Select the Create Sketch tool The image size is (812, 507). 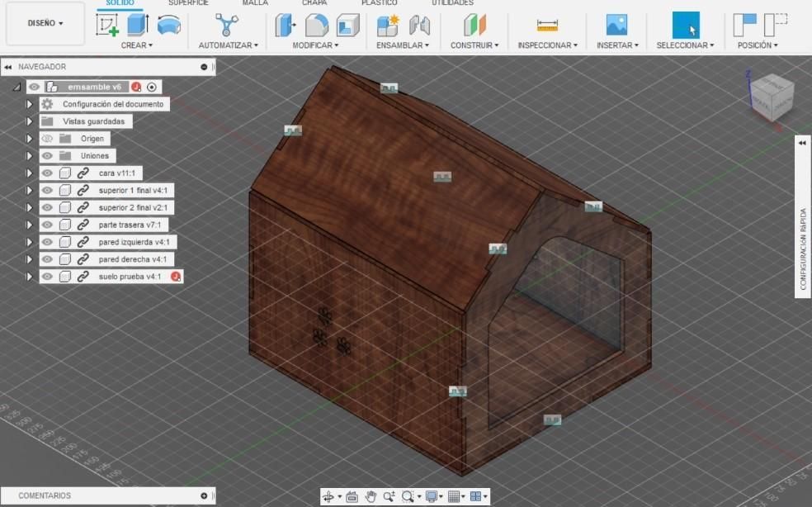107,25
